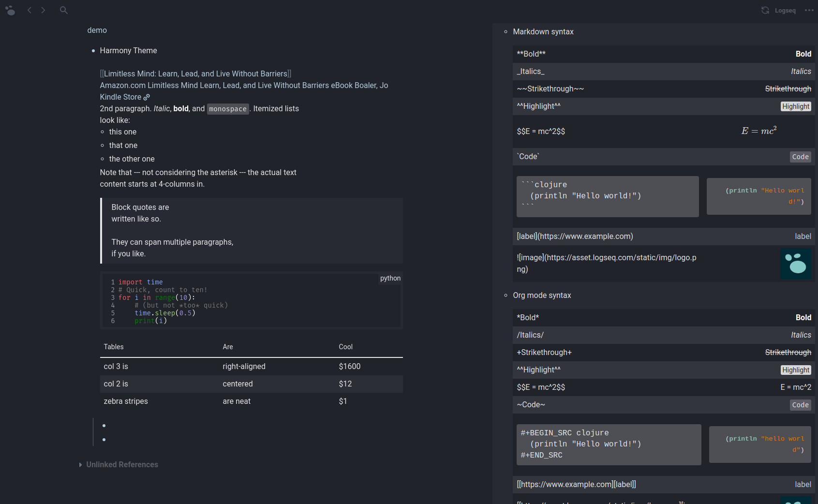
Task: Click the 'Tables' column header
Action: pyautogui.click(x=114, y=347)
